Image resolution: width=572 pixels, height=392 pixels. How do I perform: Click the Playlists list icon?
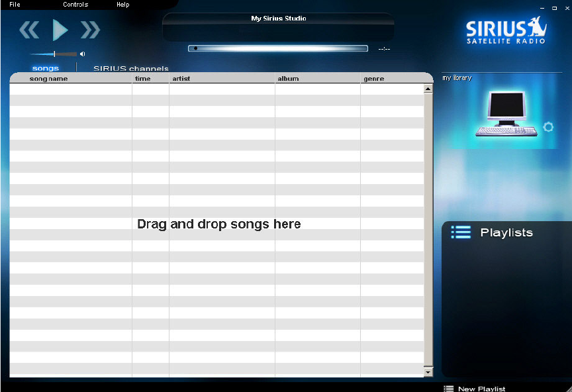(x=461, y=232)
